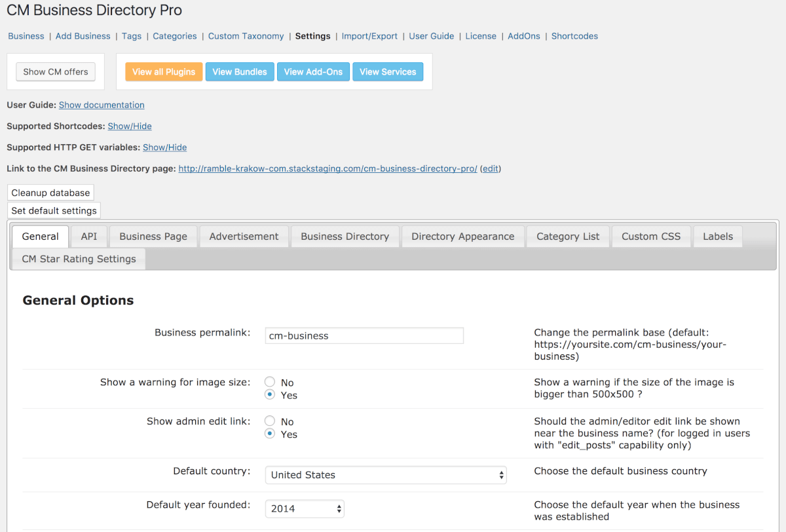Open the Default year founded dropdown
Viewport: 786px width, 532px height.
click(305, 508)
